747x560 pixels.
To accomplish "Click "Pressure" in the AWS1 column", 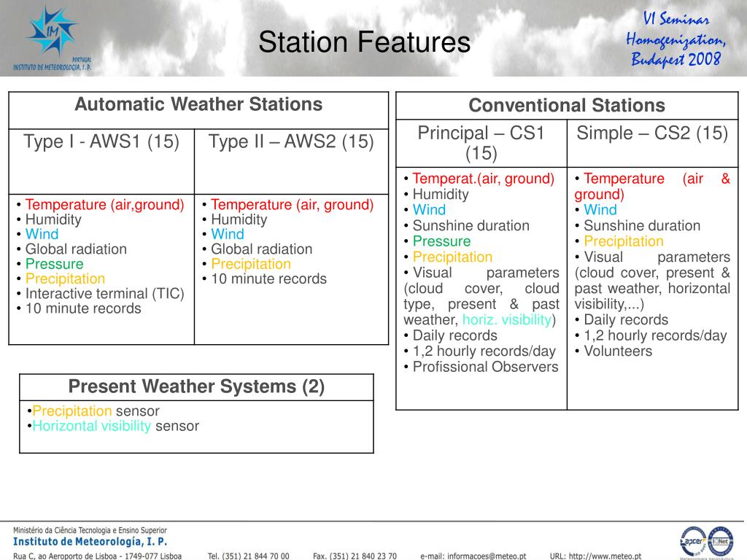I will point(54,264).
